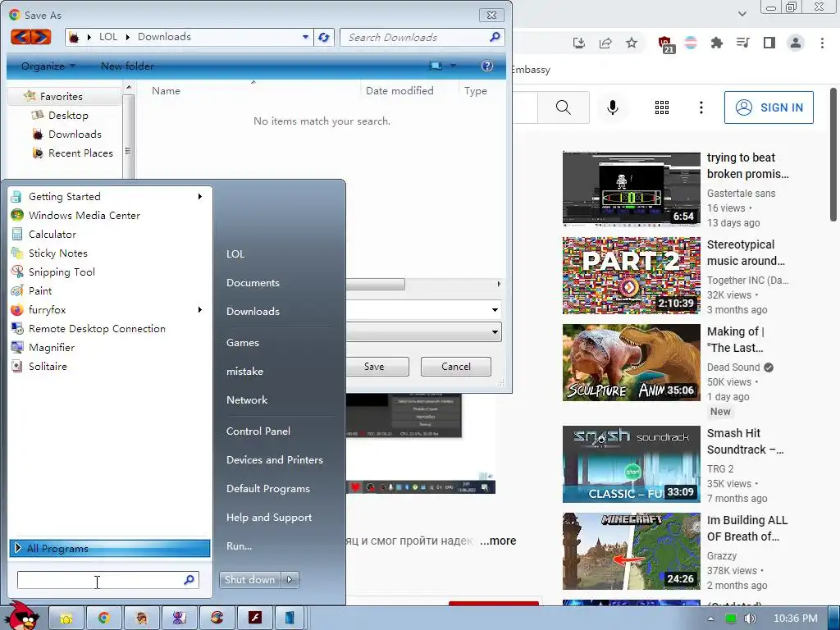Expand the Getting Started submenu arrow

point(200,197)
